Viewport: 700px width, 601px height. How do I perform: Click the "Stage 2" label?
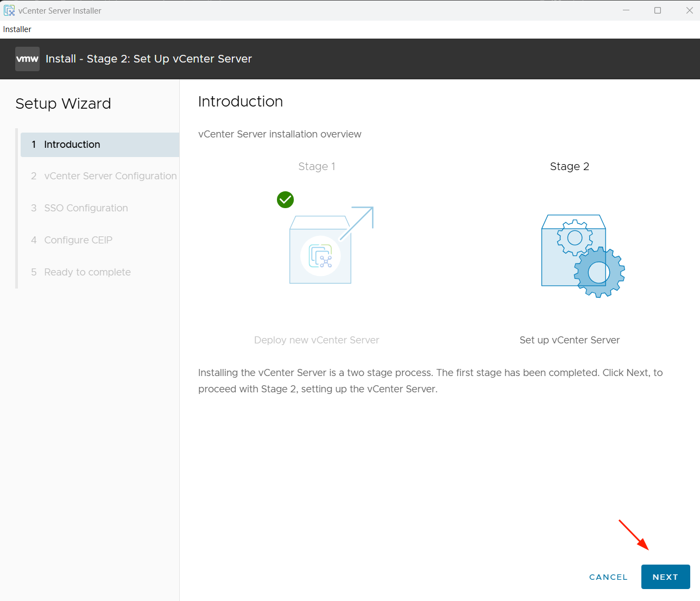coord(570,167)
